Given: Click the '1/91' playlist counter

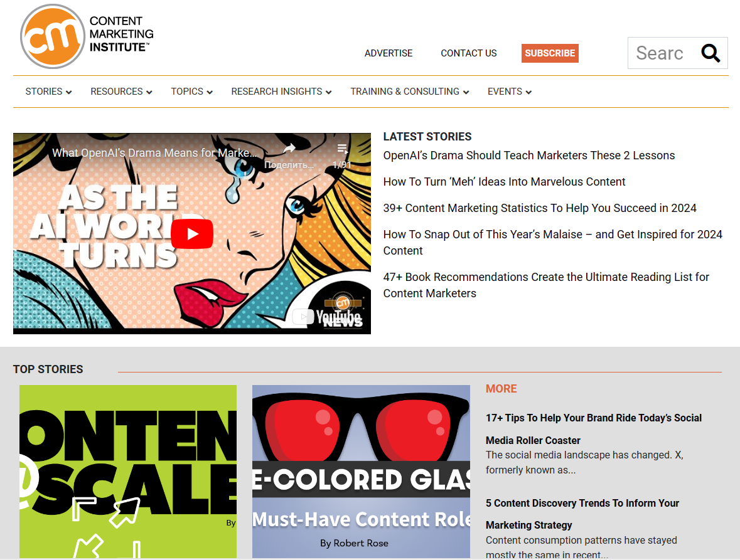Looking at the screenshot, I should point(342,165).
